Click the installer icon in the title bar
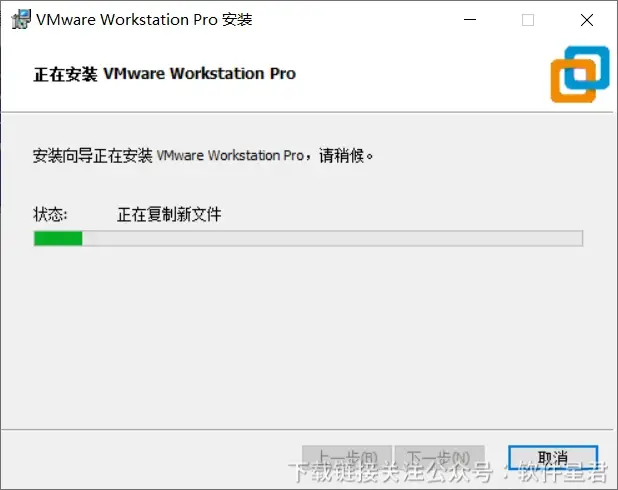 coord(21,19)
